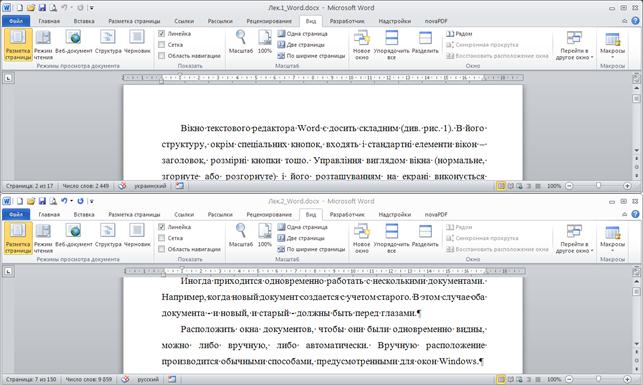Switch to Draft (Черновик) view in the Лек.1_Word window
643x385 pixels.
tap(137, 42)
